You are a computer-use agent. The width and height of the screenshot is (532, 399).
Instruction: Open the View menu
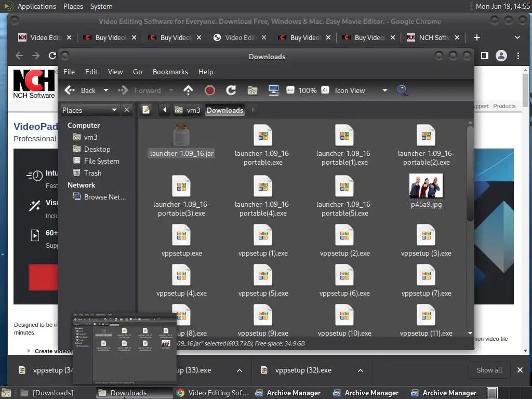point(115,72)
